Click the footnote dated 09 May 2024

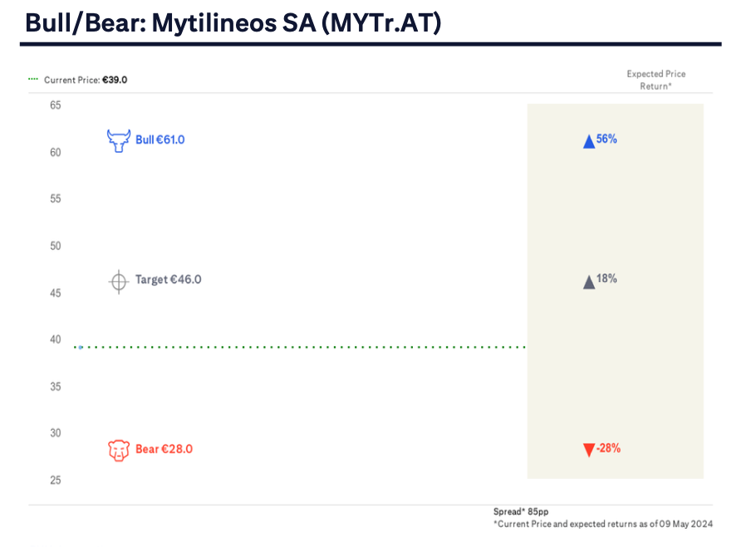[603, 524]
